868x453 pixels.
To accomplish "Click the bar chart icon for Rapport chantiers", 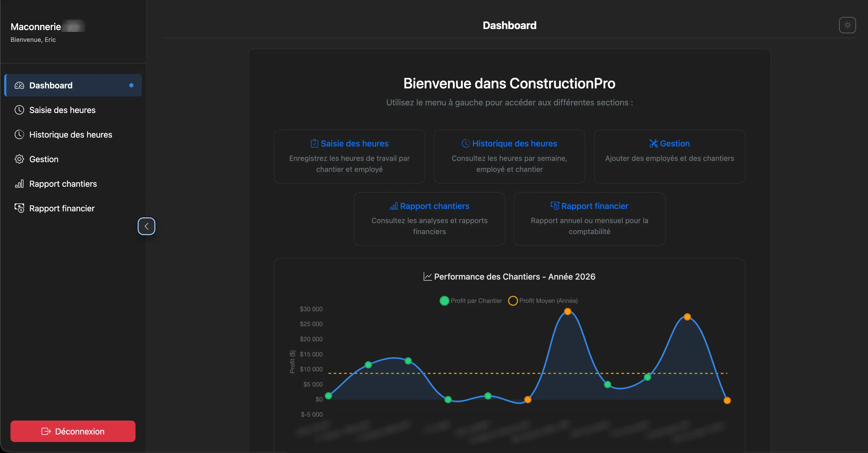I will [x=19, y=184].
